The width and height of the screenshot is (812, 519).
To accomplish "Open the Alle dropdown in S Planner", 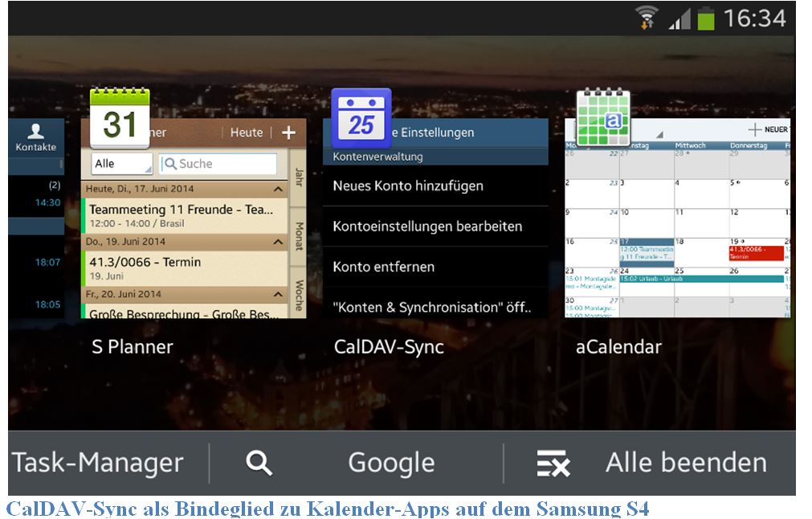I will coord(121,164).
